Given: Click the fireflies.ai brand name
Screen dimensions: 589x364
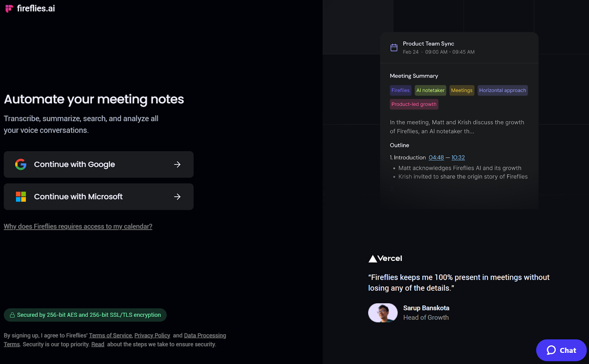Looking at the screenshot, I should [36, 8].
